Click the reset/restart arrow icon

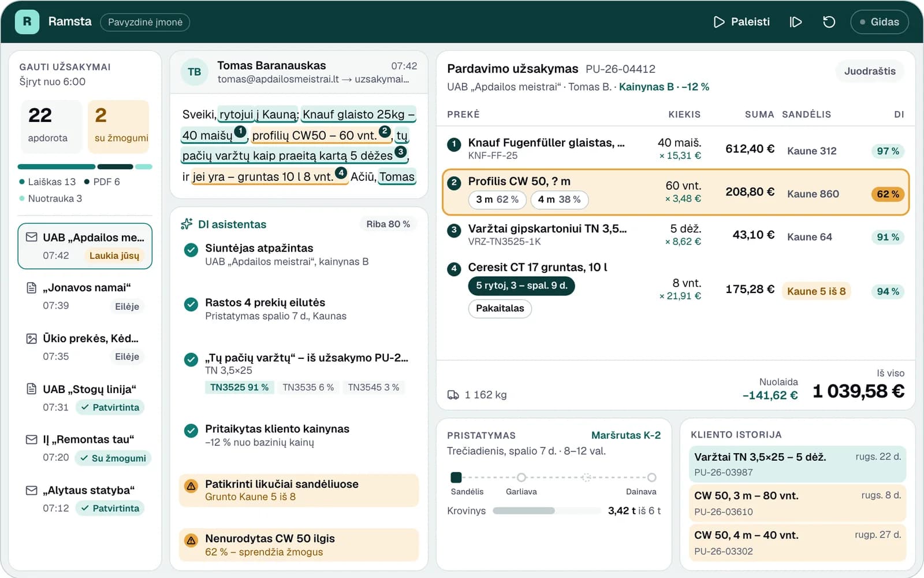click(829, 22)
